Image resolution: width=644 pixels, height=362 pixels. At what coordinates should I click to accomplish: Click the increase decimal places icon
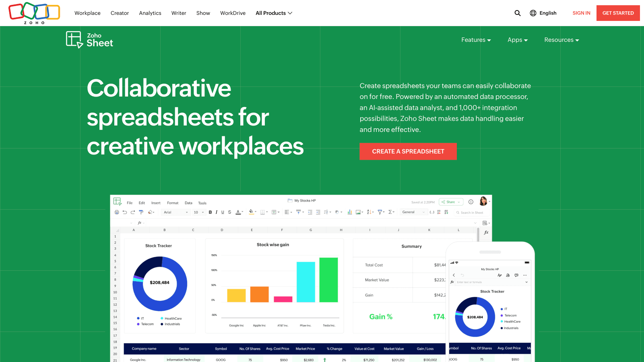click(x=446, y=212)
